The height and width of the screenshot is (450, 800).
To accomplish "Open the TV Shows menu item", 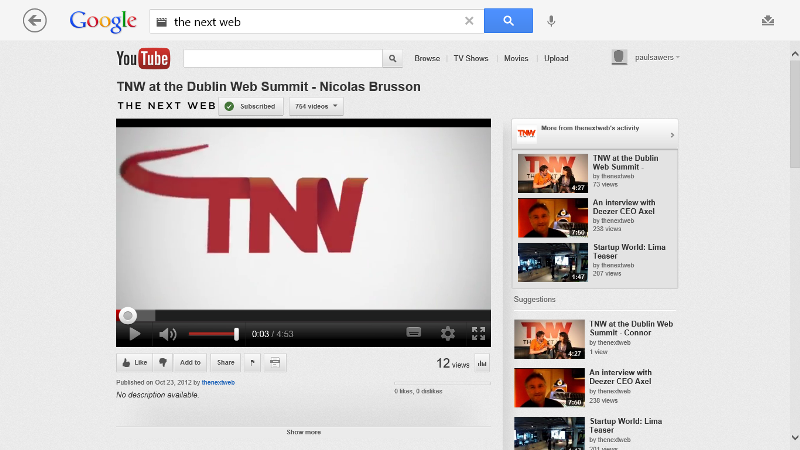I will tap(471, 58).
